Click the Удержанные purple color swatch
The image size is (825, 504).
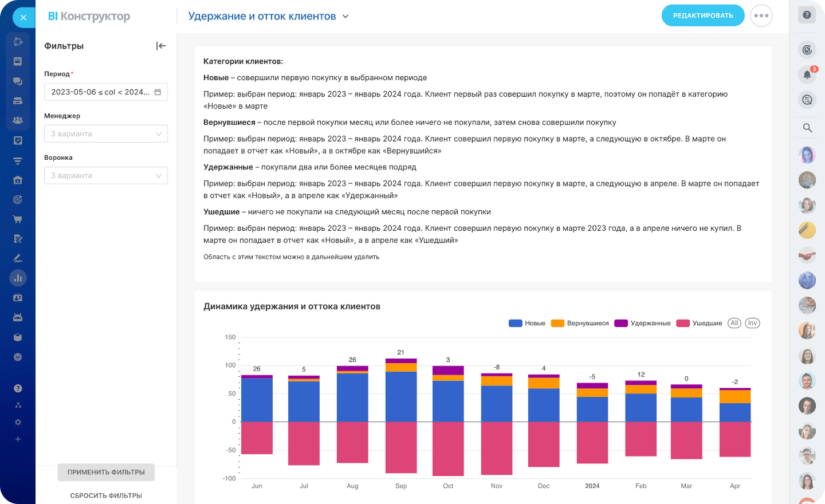tap(621, 323)
